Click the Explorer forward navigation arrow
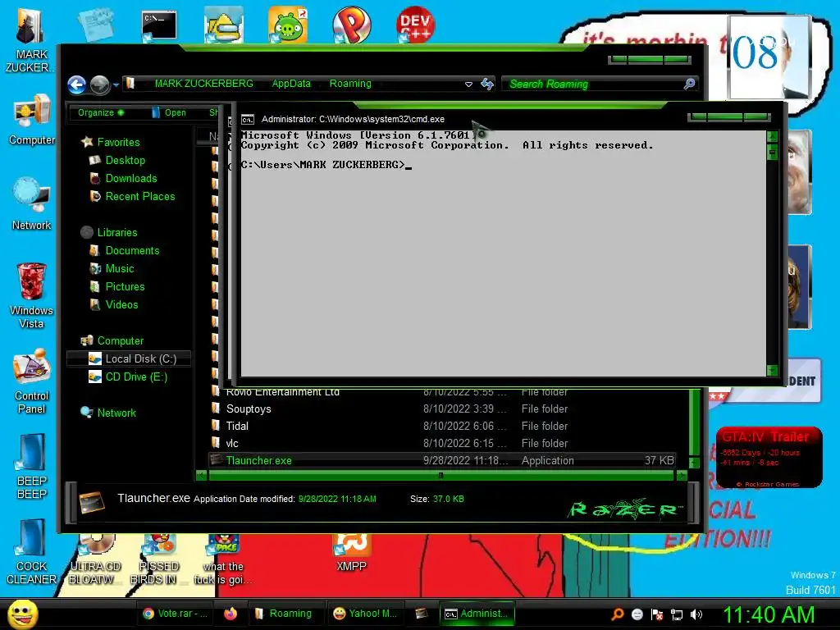Screen dimensions: 840x630 pyautogui.click(x=99, y=84)
